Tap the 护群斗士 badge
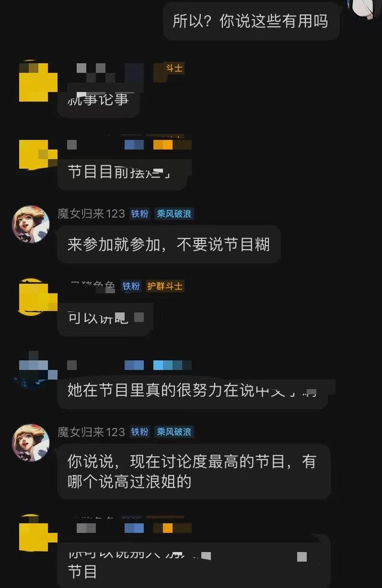The height and width of the screenshot is (588, 382). click(164, 286)
